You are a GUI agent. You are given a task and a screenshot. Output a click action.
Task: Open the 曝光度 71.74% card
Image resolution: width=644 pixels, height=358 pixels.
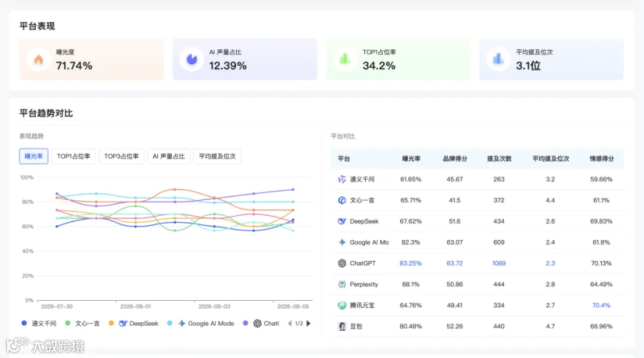pyautogui.click(x=91, y=59)
